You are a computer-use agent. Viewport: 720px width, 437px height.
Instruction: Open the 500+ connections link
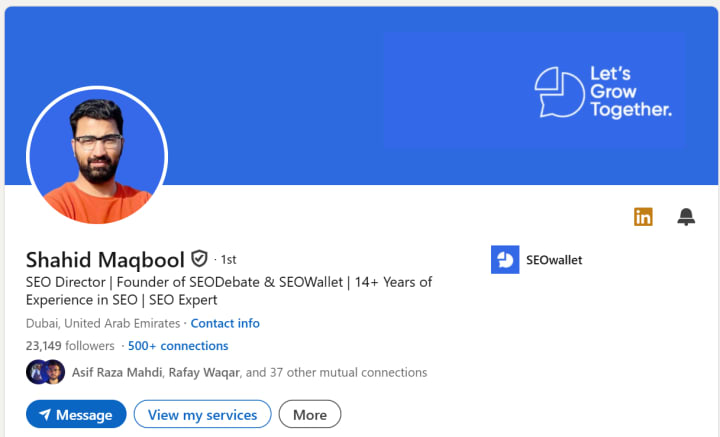178,346
